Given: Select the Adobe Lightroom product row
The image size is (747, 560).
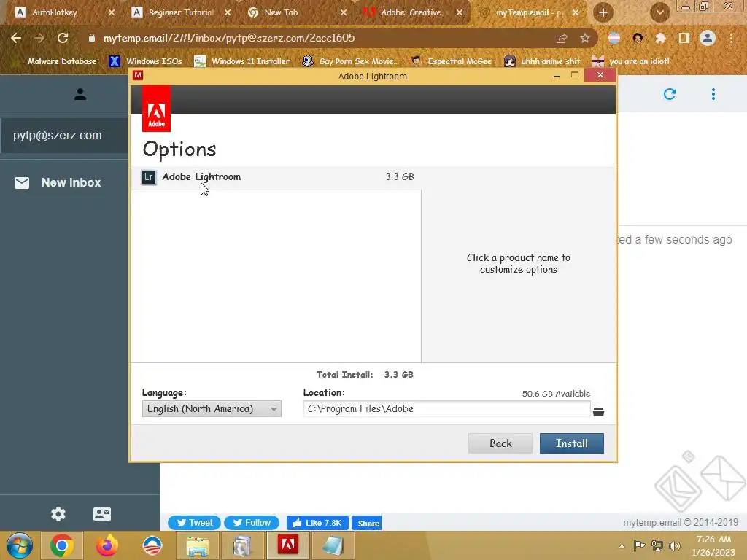Looking at the screenshot, I should [x=276, y=177].
